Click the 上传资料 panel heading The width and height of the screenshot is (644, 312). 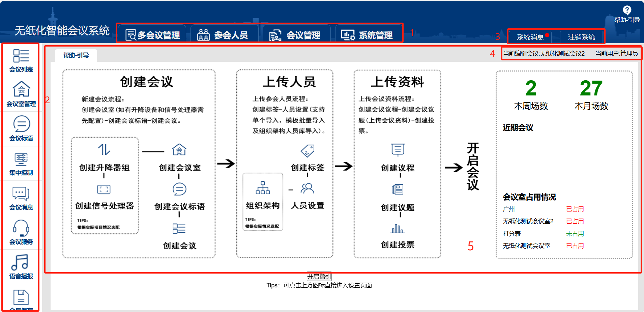click(x=398, y=82)
